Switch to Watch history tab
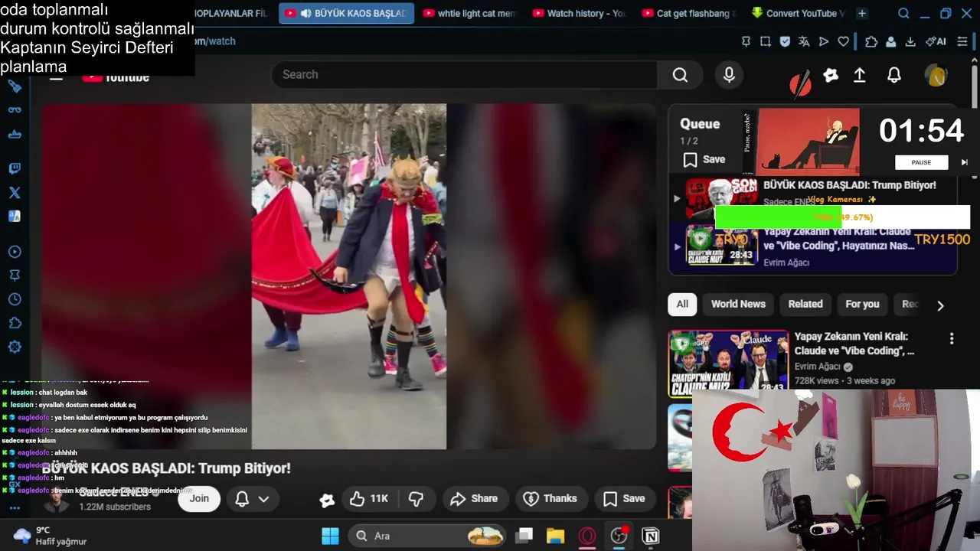 coord(579,13)
